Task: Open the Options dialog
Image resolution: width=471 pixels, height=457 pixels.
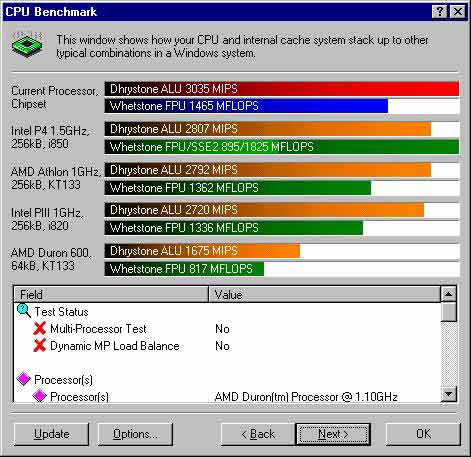Action: pyautogui.click(x=135, y=434)
